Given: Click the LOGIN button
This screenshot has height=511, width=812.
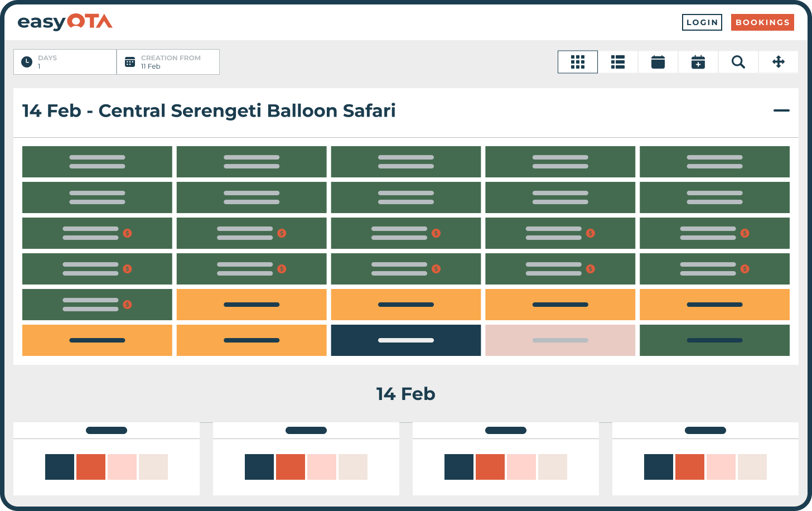Looking at the screenshot, I should coord(702,22).
